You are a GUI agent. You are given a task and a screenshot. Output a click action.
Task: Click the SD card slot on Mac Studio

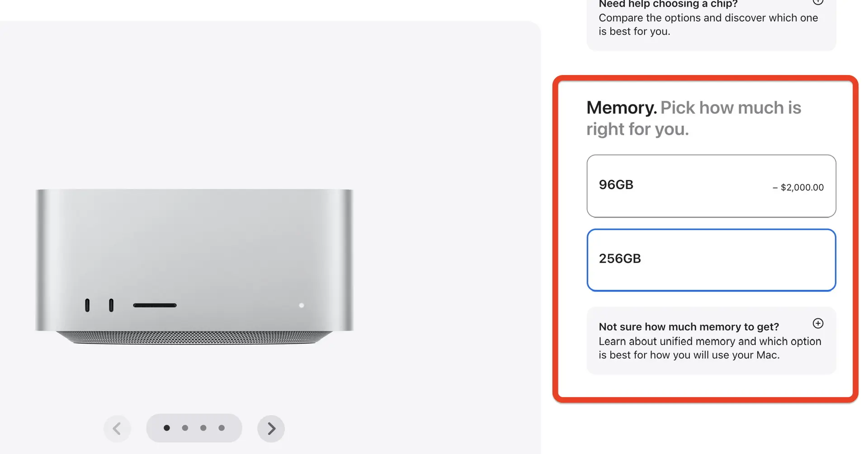click(155, 305)
